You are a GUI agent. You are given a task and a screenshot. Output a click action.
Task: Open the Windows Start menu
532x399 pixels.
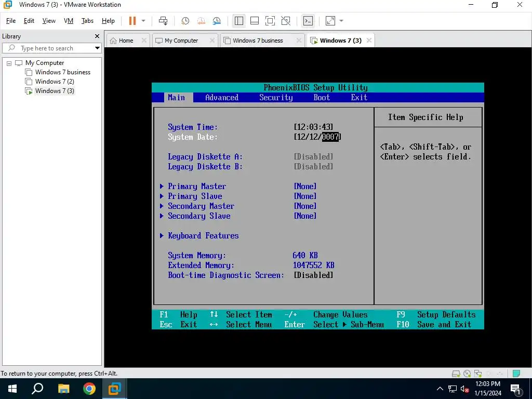coord(12,389)
